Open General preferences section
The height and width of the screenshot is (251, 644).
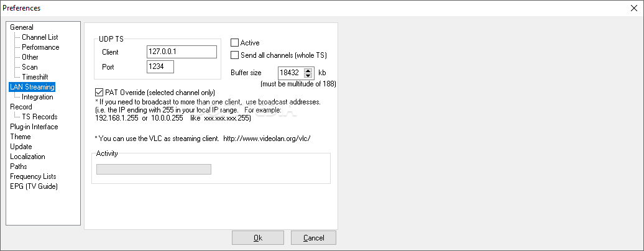tap(22, 27)
